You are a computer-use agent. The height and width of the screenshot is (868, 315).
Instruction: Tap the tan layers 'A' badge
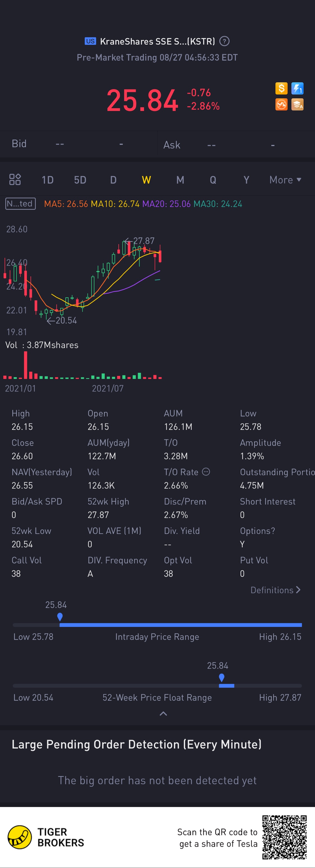[297, 105]
